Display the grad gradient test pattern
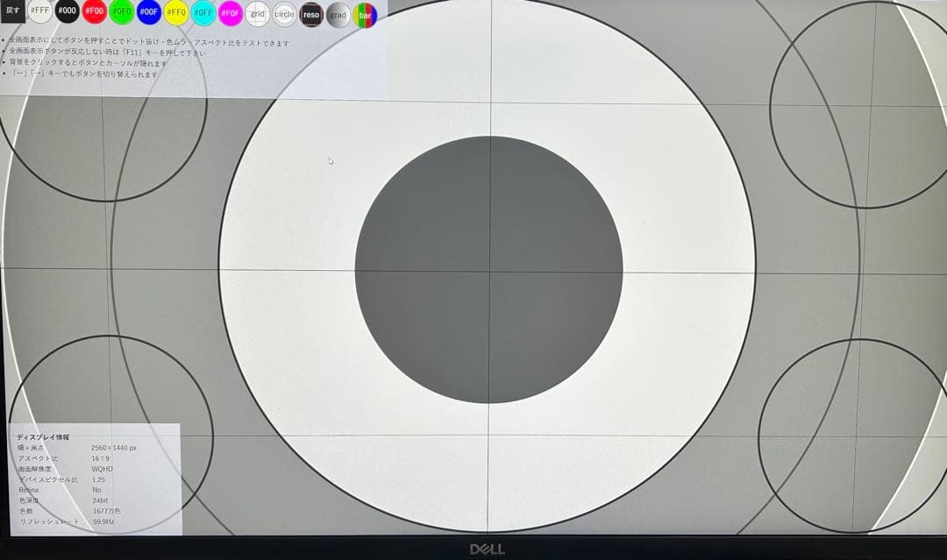The image size is (947, 560). point(338,16)
